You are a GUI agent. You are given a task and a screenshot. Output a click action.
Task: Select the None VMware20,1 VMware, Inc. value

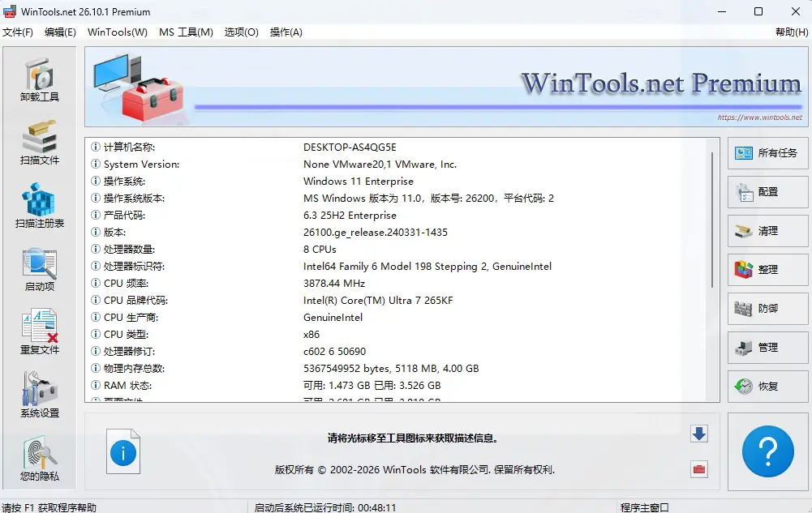coord(380,164)
